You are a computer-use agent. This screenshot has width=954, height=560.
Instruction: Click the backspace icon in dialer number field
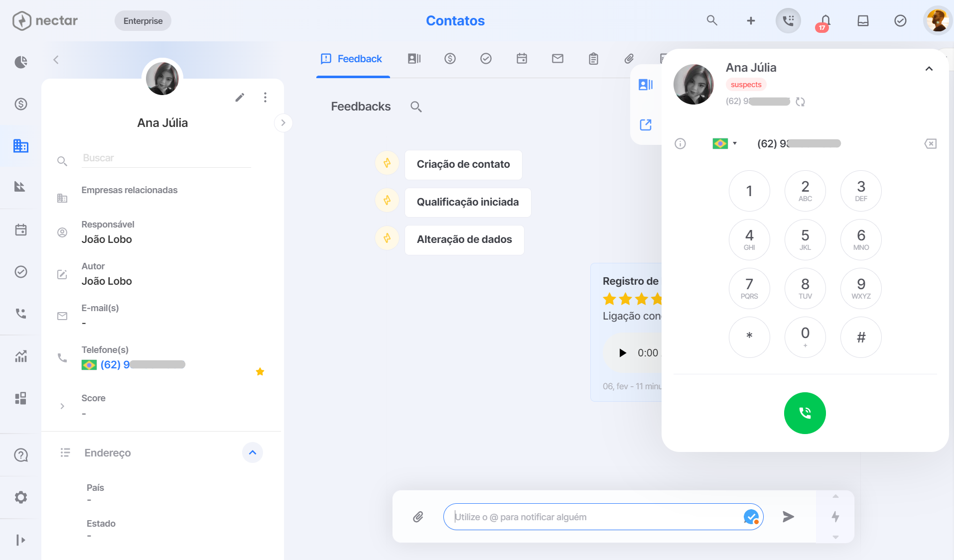click(930, 143)
